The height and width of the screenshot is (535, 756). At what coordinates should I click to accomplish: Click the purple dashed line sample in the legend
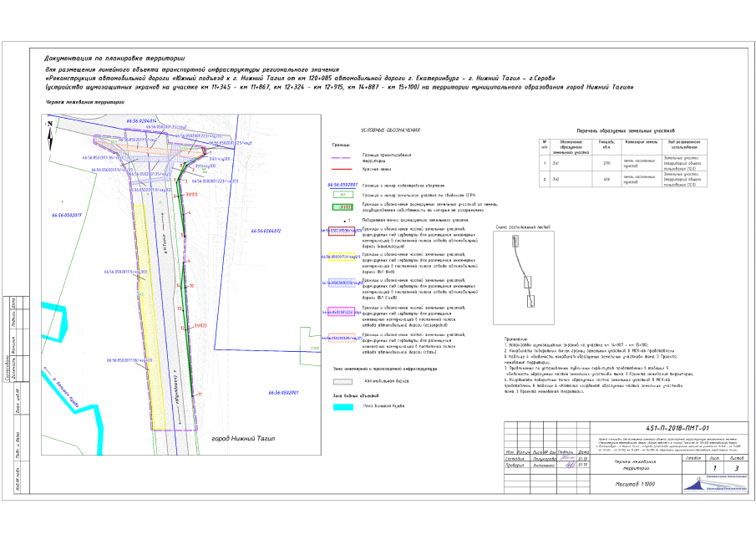(342, 158)
